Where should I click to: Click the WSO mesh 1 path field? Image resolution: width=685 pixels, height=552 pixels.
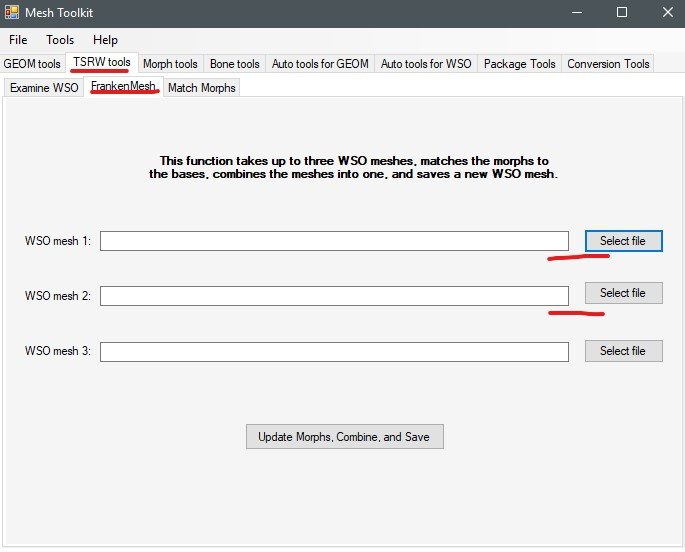[x=334, y=241]
